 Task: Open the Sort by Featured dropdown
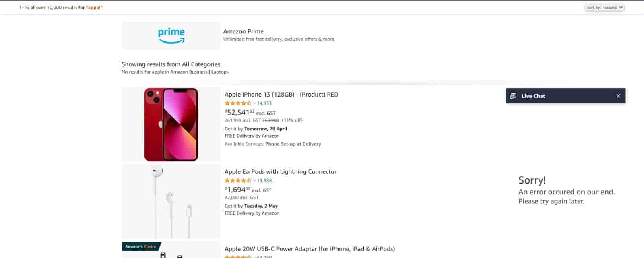pos(604,8)
